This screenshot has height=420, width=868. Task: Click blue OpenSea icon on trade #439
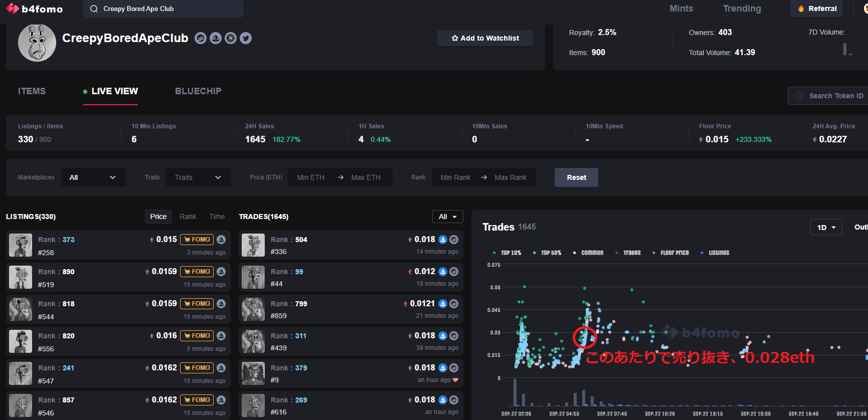[x=443, y=336]
